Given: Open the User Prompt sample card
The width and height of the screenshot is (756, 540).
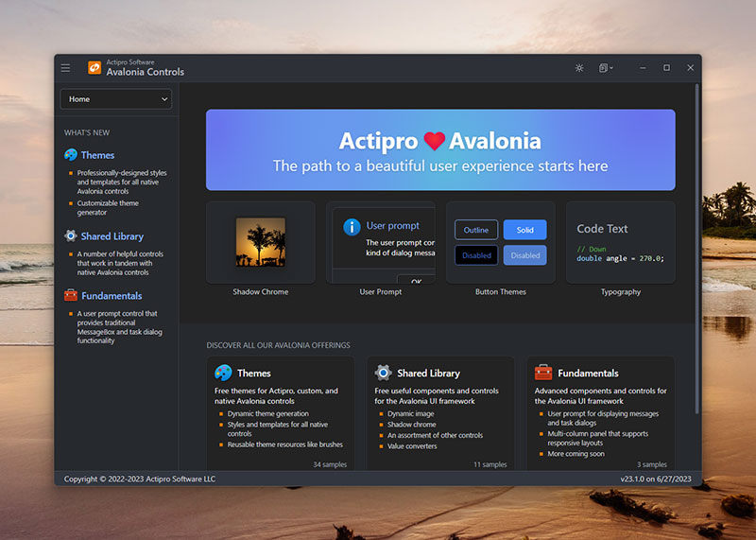Looking at the screenshot, I should 381,242.
